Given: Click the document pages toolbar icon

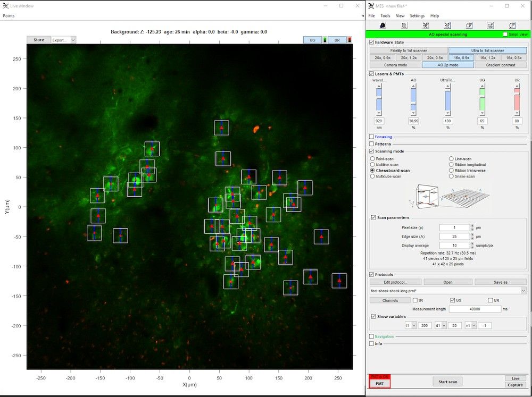Looking at the screenshot, I should (x=404, y=25).
